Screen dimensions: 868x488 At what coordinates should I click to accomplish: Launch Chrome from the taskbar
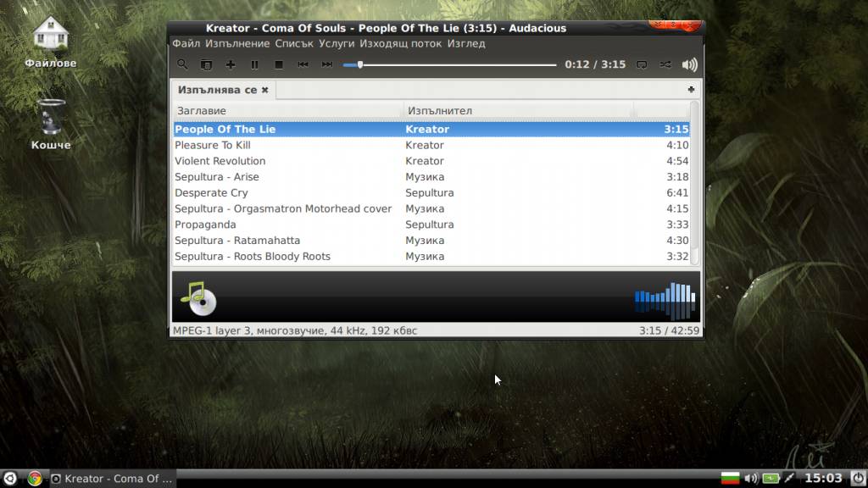click(34, 479)
